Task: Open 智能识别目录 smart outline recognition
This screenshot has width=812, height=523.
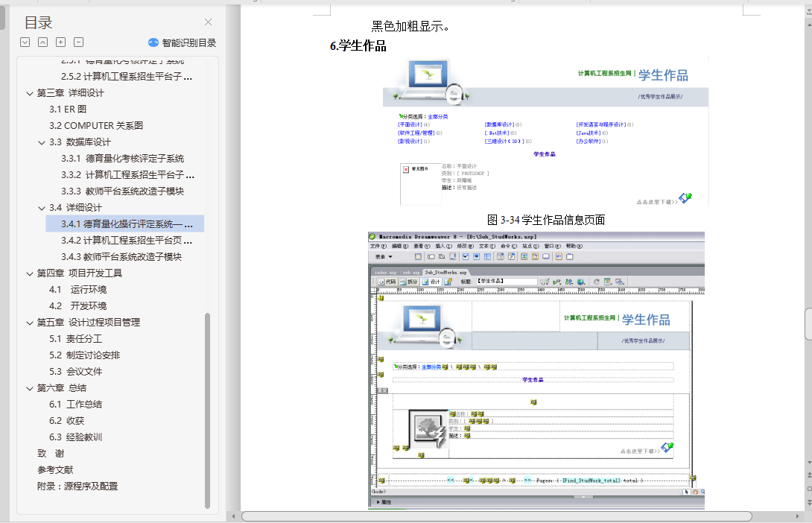Action: (183, 42)
